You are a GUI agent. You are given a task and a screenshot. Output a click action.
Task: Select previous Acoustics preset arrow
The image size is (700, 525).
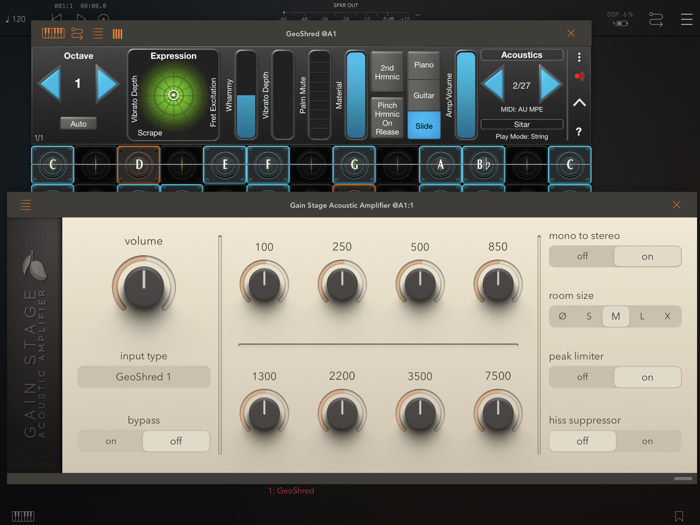pos(493,83)
